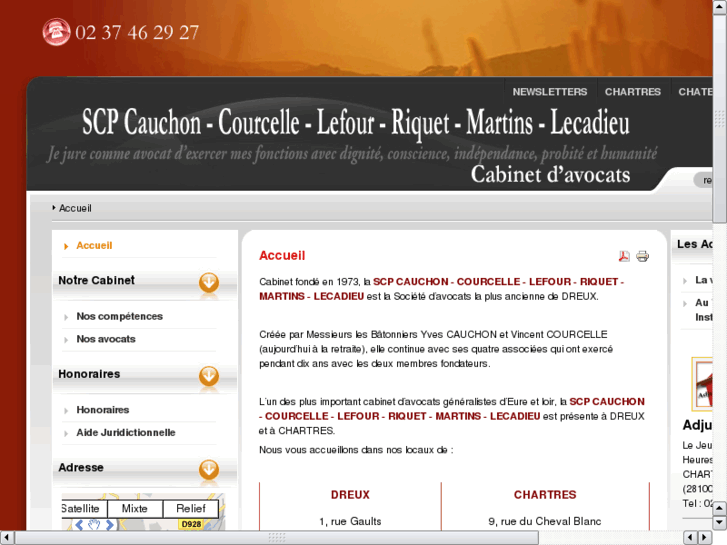Viewport: 727px width, 545px height.
Task: Click the firm name banner title
Action: [x=356, y=122]
